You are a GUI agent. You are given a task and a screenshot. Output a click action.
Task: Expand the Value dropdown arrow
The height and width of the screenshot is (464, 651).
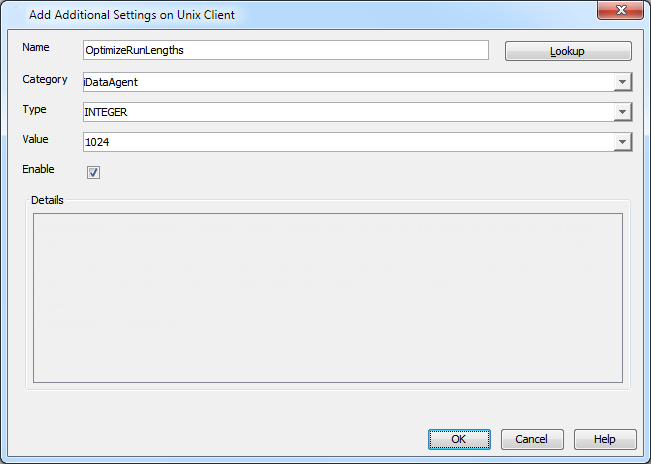point(623,142)
